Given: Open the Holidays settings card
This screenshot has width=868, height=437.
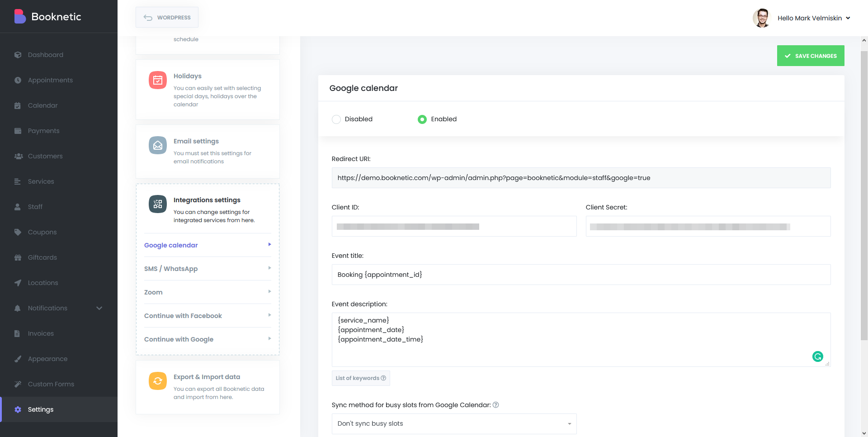Looking at the screenshot, I should (x=208, y=90).
